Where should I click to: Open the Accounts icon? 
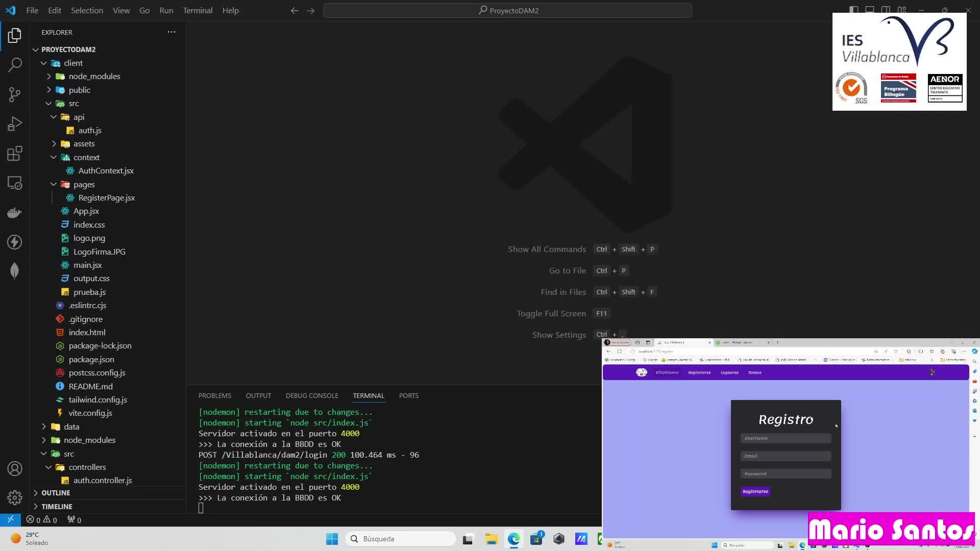click(15, 468)
